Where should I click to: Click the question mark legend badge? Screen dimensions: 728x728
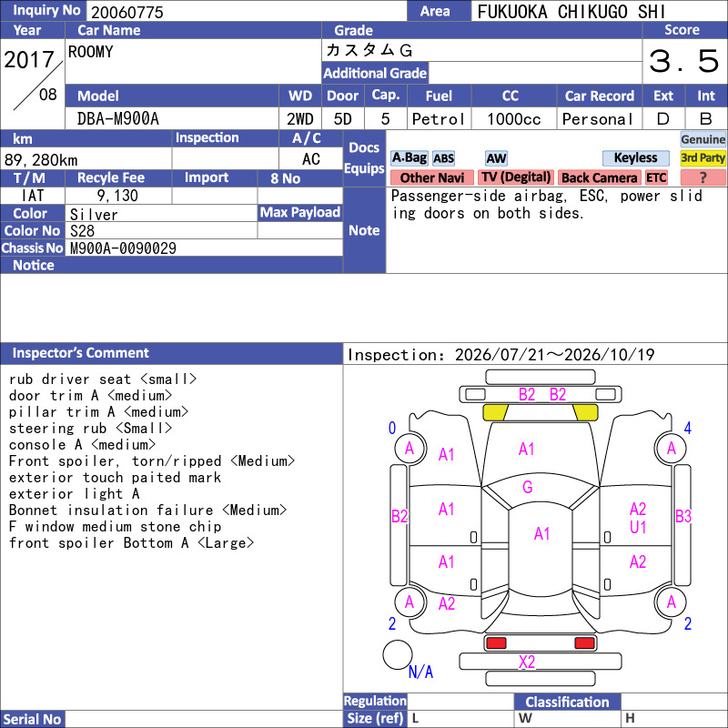703,177
